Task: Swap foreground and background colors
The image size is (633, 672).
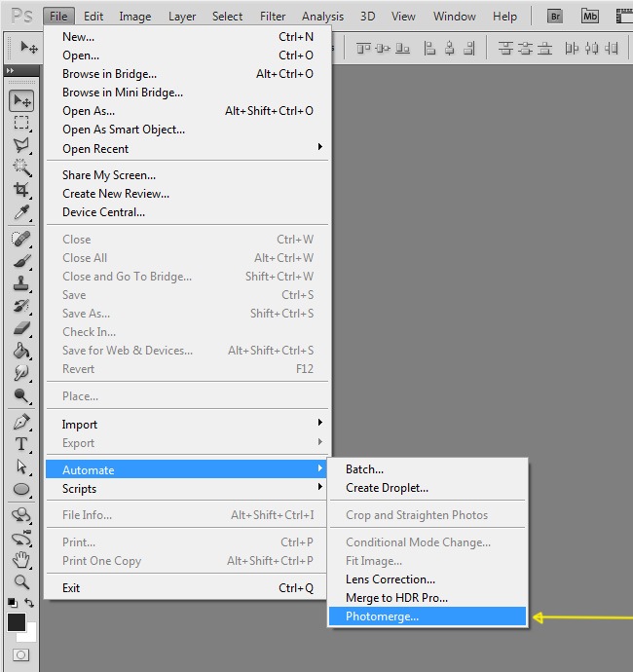Action: click(x=29, y=603)
